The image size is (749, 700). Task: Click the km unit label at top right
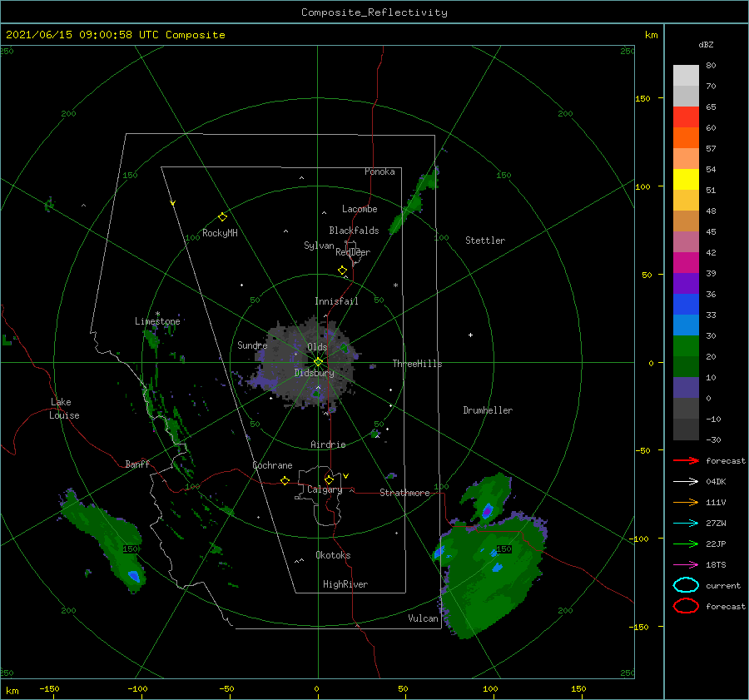[651, 35]
